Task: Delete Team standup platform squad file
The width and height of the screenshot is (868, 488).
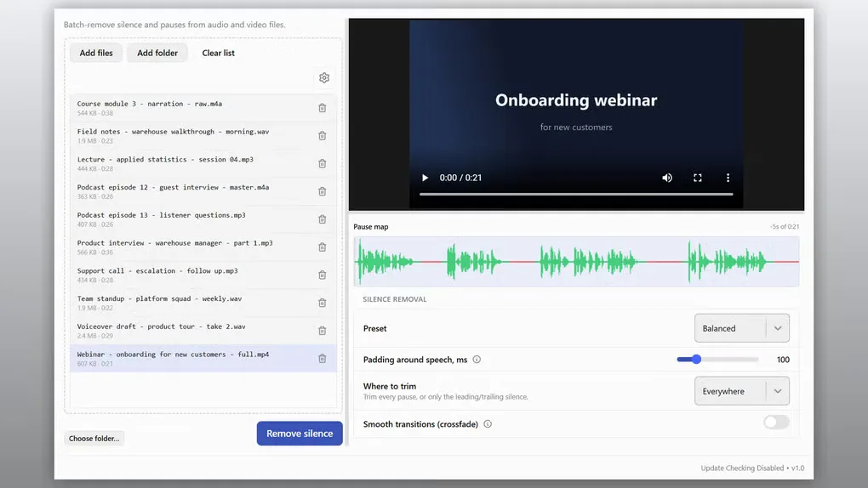Action: click(x=323, y=303)
